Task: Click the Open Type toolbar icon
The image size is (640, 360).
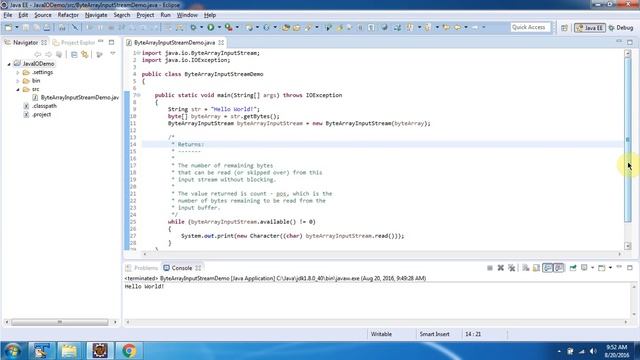Action: 286,27
